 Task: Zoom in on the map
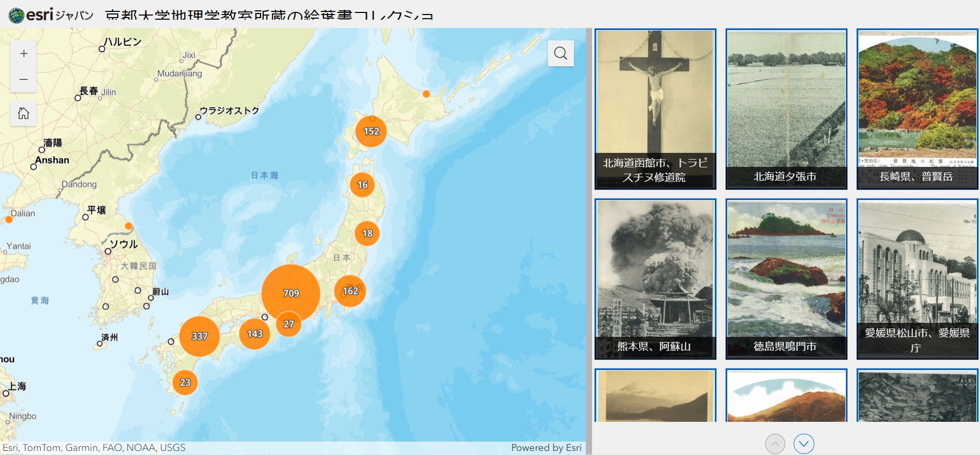click(x=23, y=53)
